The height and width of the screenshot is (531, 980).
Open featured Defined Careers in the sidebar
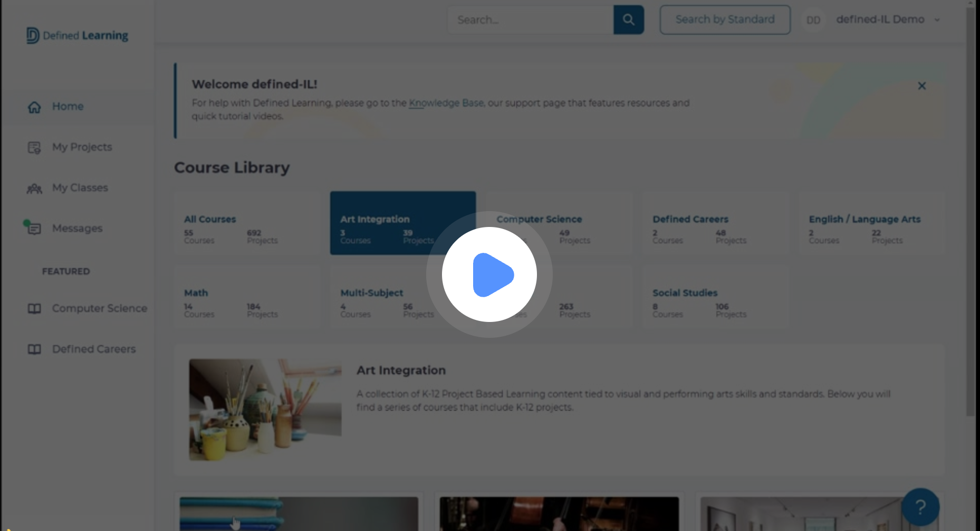[93, 349]
